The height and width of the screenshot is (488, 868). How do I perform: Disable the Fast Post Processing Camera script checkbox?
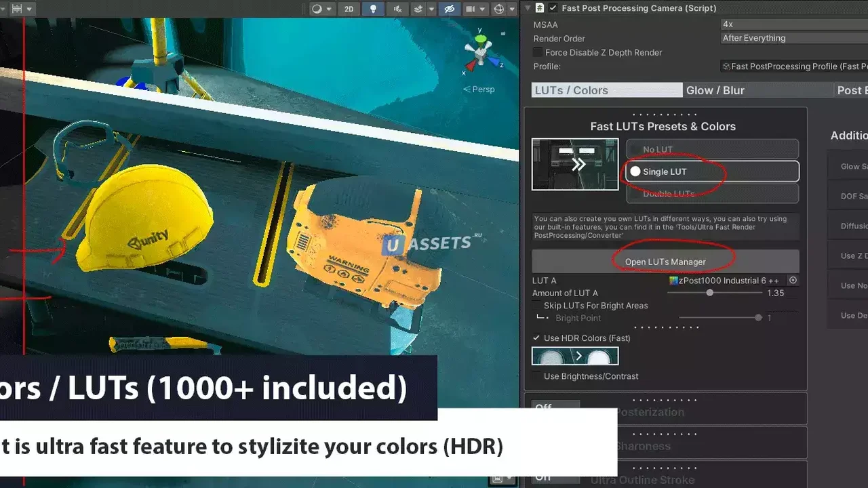[x=553, y=8]
